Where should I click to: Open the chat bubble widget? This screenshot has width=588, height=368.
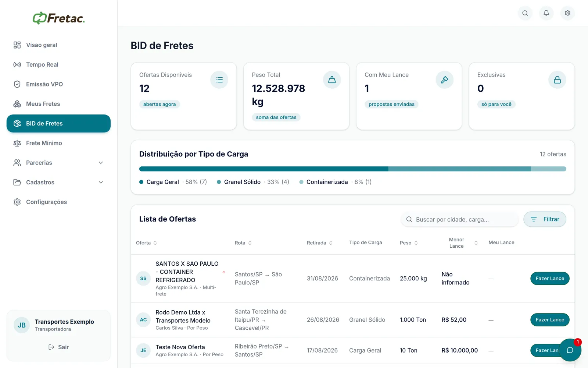coord(570,350)
